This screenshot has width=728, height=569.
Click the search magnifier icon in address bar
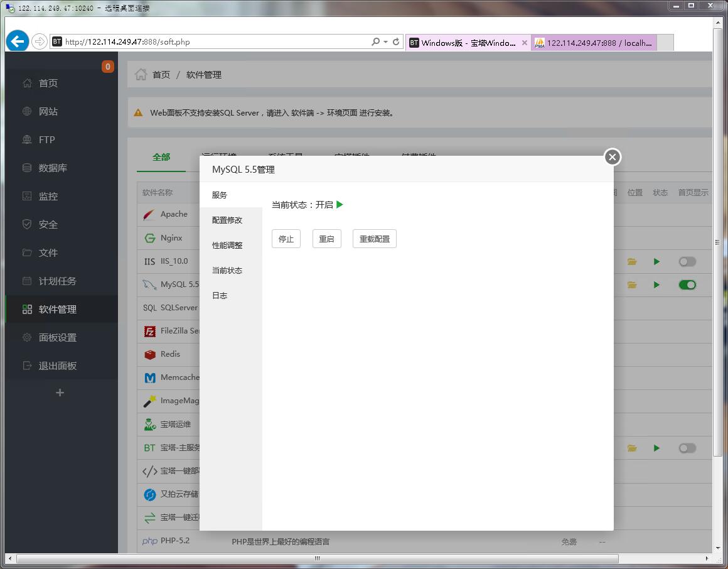[375, 42]
